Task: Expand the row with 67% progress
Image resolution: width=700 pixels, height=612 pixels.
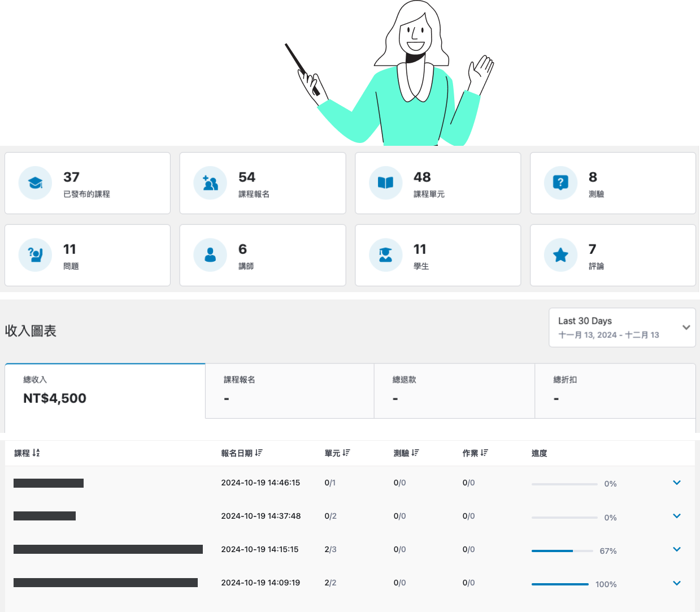Action: 676,549
